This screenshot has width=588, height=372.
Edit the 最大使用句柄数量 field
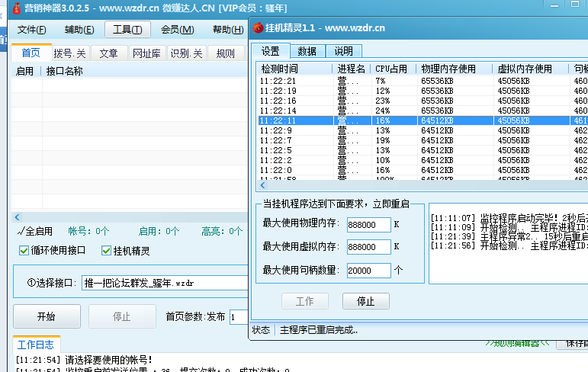tap(368, 271)
